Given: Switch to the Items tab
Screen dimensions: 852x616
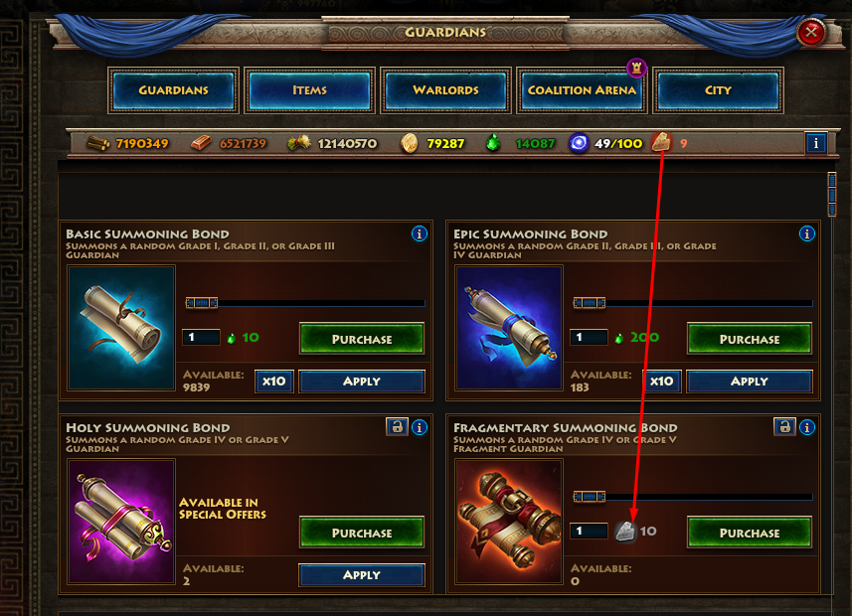Looking at the screenshot, I should pos(310,90).
